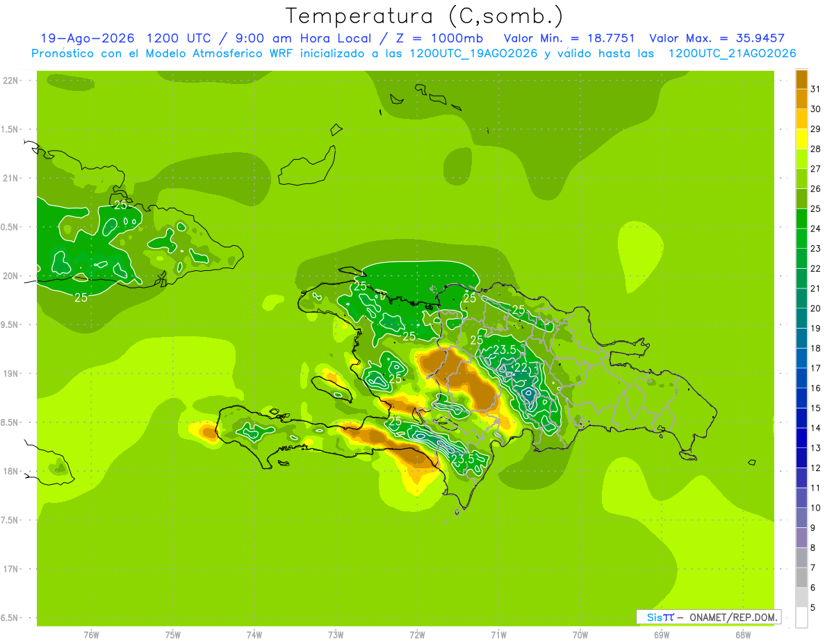Click the '73W' longitude axis label
The width and height of the screenshot is (834, 644).
point(336,635)
